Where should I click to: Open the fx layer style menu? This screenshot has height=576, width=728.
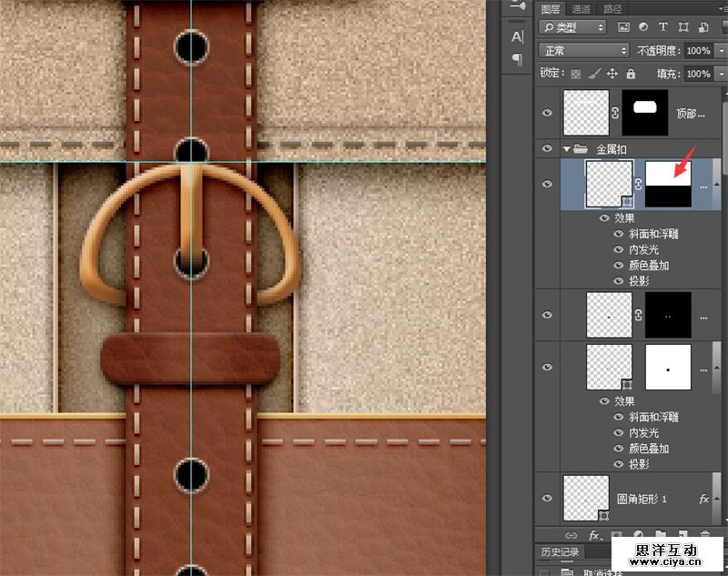(x=594, y=536)
